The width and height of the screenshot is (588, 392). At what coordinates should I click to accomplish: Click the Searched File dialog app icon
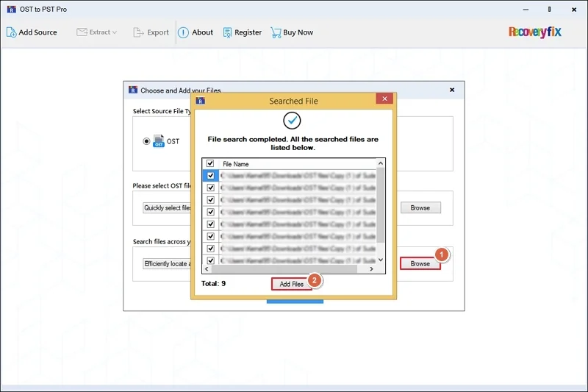coord(200,101)
